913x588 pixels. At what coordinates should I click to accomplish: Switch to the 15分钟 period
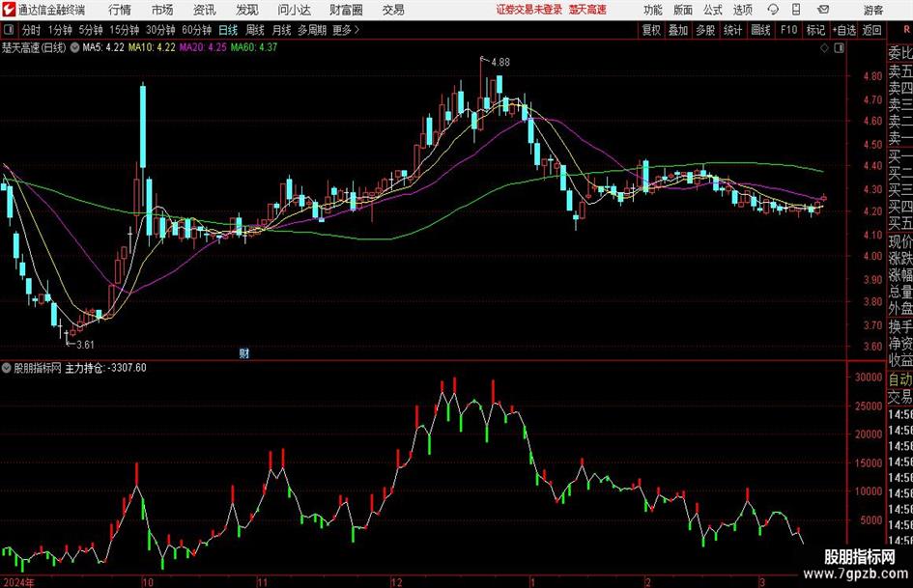tap(125, 30)
